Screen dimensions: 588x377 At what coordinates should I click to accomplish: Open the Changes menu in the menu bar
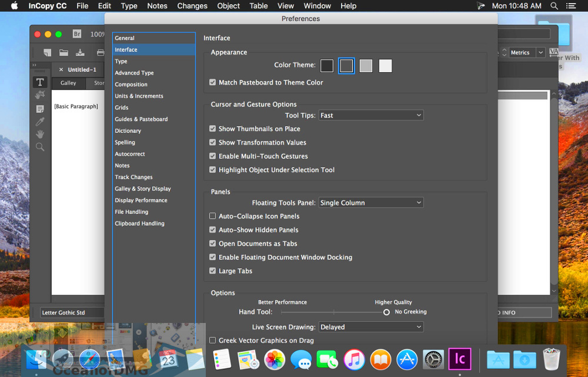pos(192,6)
